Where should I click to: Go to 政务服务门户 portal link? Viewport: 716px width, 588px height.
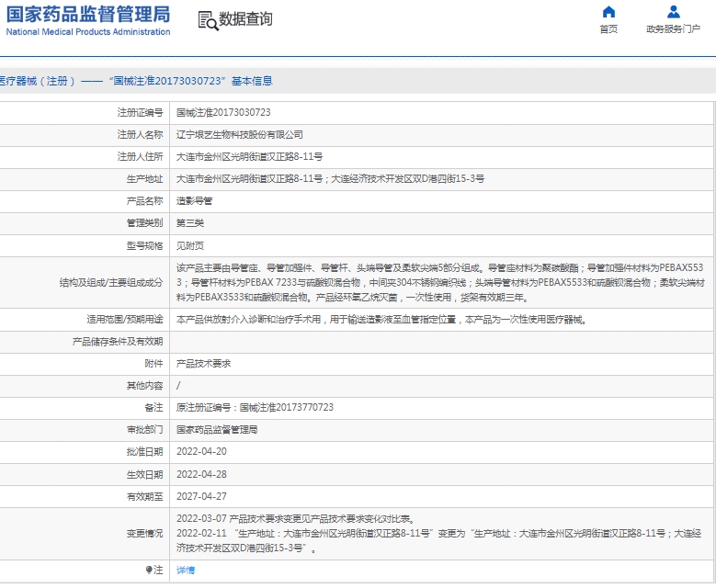click(673, 29)
